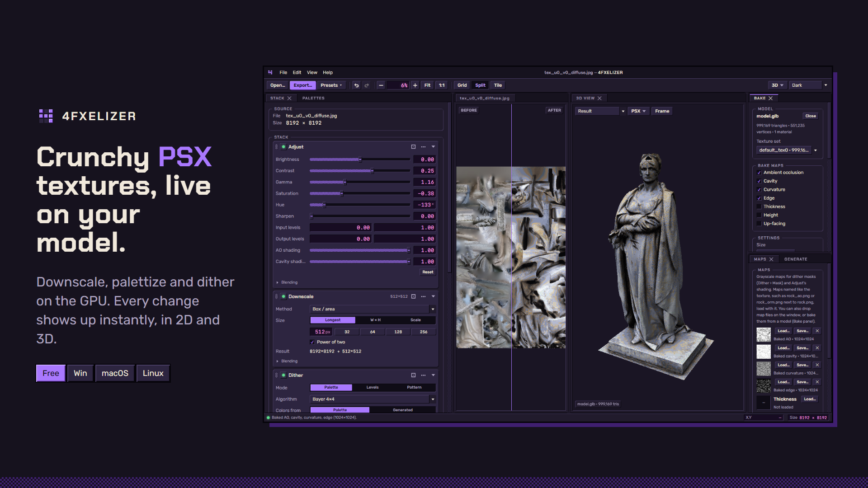868x488 pixels.
Task: Toggle the Downscale layer enabled dot
Action: click(x=283, y=296)
